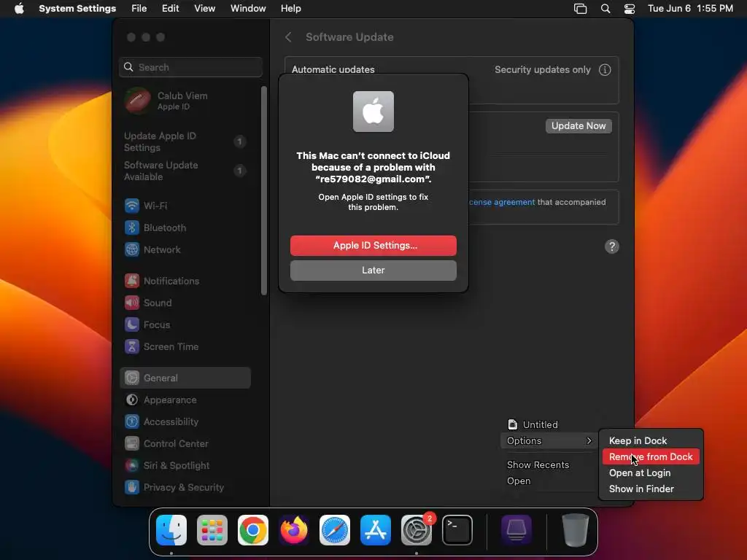Open the View menu
This screenshot has height=560, width=747.
(204, 9)
